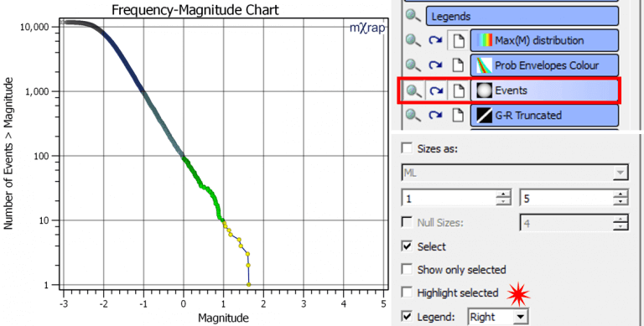Click the 10,000 y-axis tick label
644x326 pixels.
coord(34,27)
